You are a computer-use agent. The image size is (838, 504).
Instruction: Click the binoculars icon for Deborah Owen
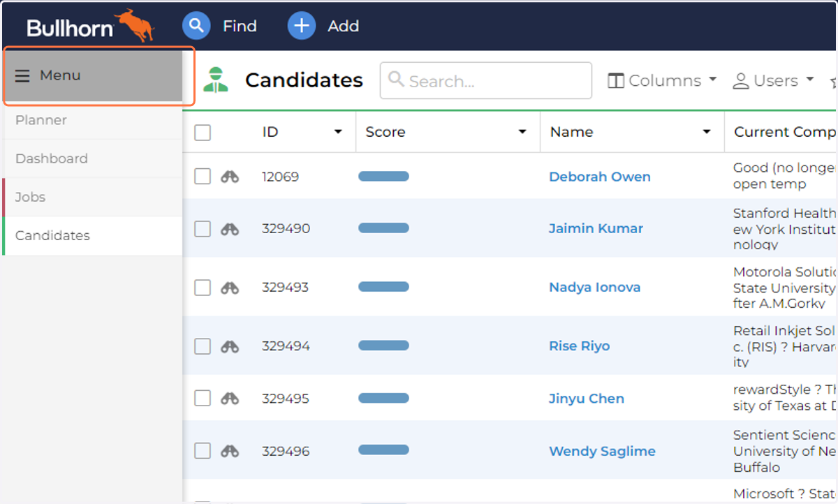(x=230, y=177)
